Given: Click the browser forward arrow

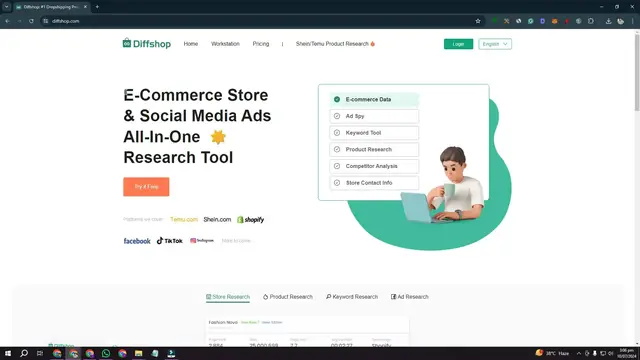Looking at the screenshot, I should (19, 21).
